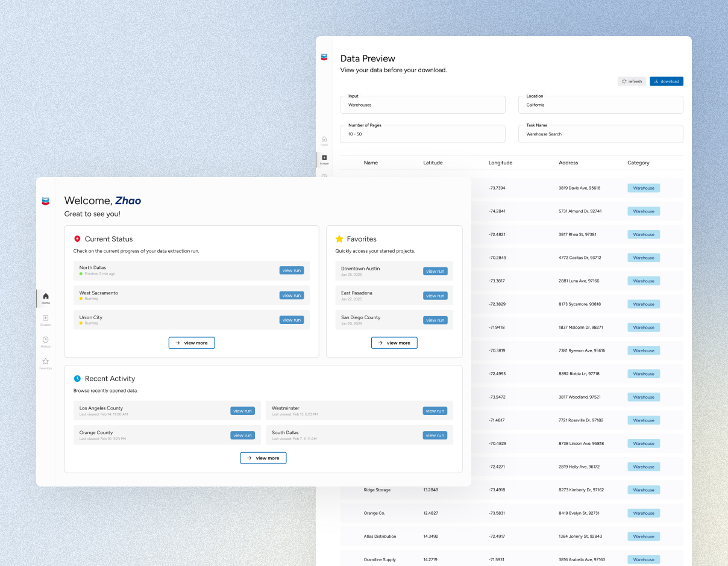Select address 8173 Sycamore, 93818

point(579,304)
